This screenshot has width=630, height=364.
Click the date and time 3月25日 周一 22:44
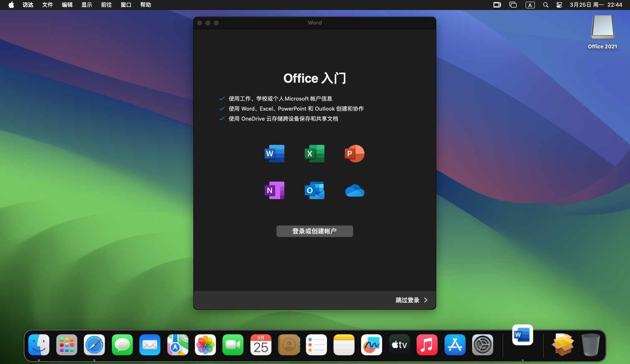pyautogui.click(x=596, y=5)
